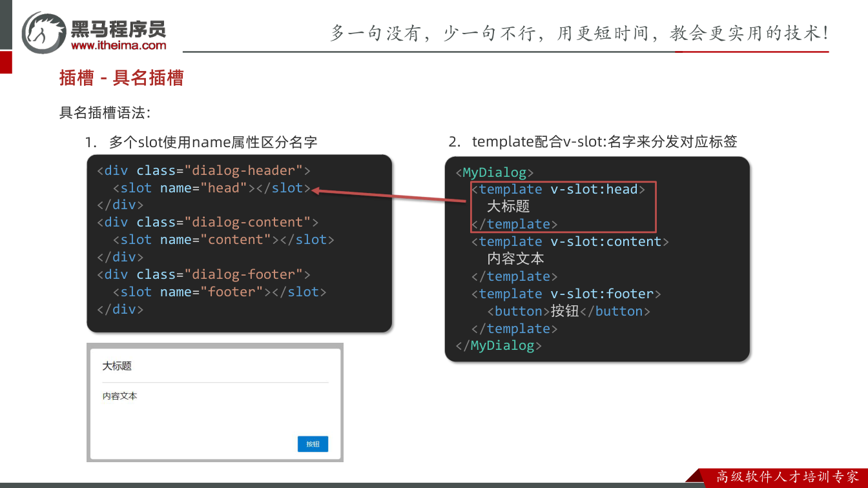Viewport: 868px width, 488px height.
Task: Select the line "多个slot使用name属性区分名字"
Action: tap(213, 142)
